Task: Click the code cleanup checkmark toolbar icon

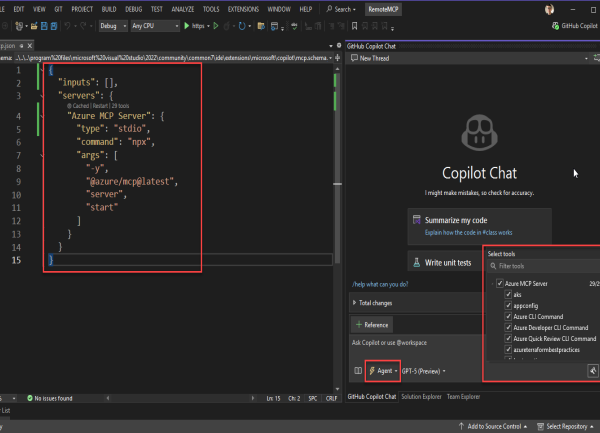Action: (294, 26)
